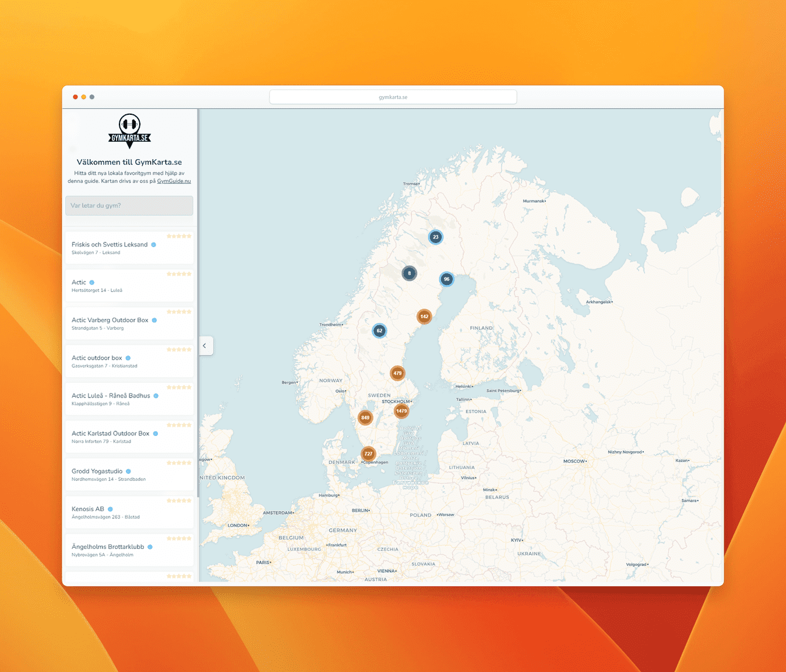Click the Helsinki label on the map
Viewport: 786px width, 672px height.
pos(464,386)
